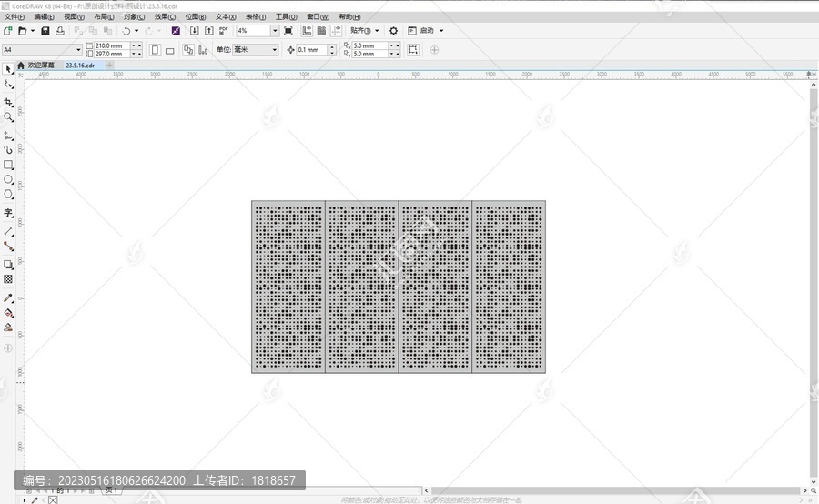Click the Import icon
Viewport: 819px width, 504px height.
pyautogui.click(x=195, y=31)
